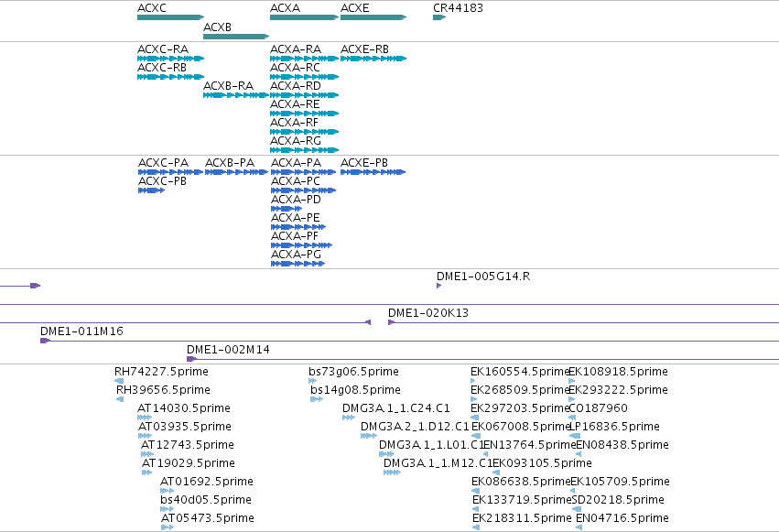Click the ACXB gene bar
The image size is (779, 532).
point(236,37)
